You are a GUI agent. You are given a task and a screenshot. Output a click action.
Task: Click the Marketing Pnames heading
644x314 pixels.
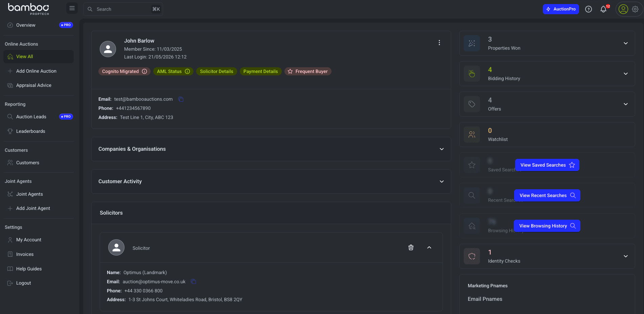[488, 286]
